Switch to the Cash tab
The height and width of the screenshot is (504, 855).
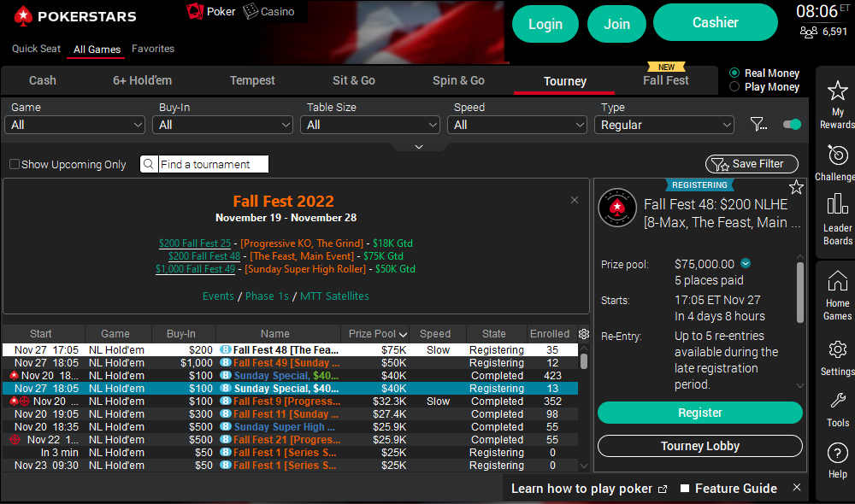[x=43, y=80]
